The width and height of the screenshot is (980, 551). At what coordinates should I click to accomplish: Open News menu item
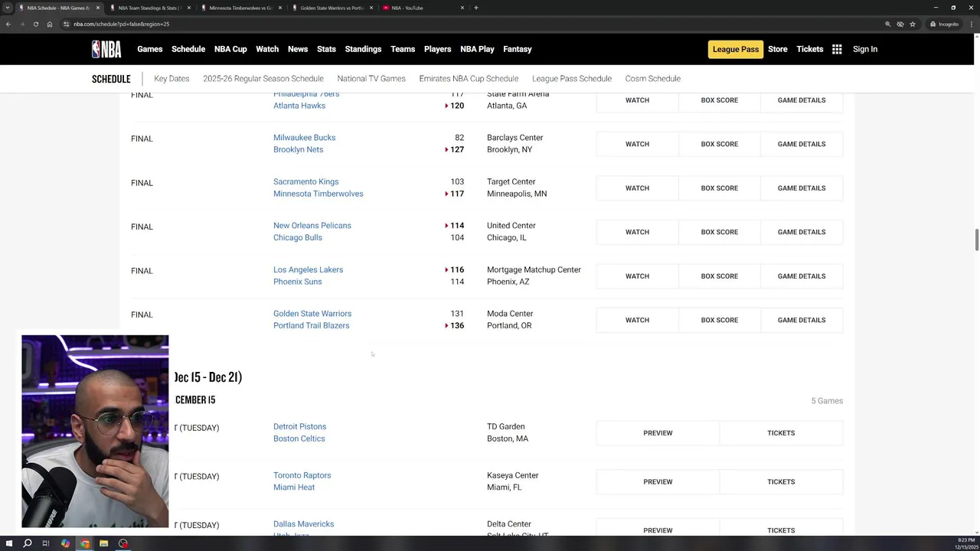(x=298, y=49)
